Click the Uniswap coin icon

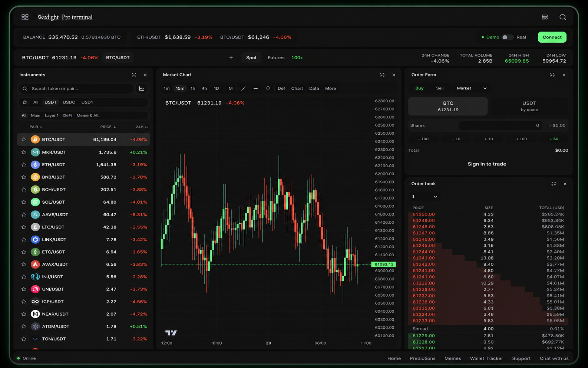(35, 289)
